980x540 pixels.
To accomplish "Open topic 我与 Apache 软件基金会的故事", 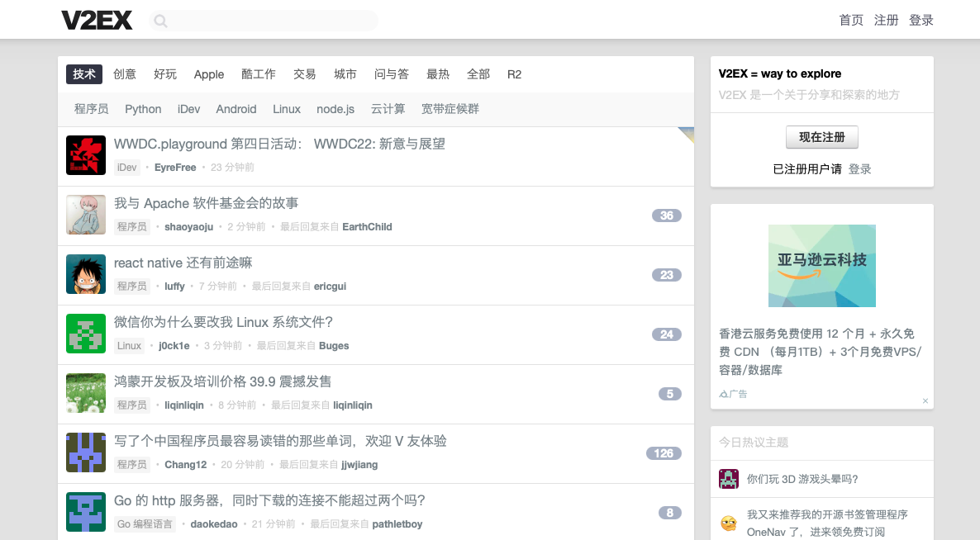I will coord(207,203).
